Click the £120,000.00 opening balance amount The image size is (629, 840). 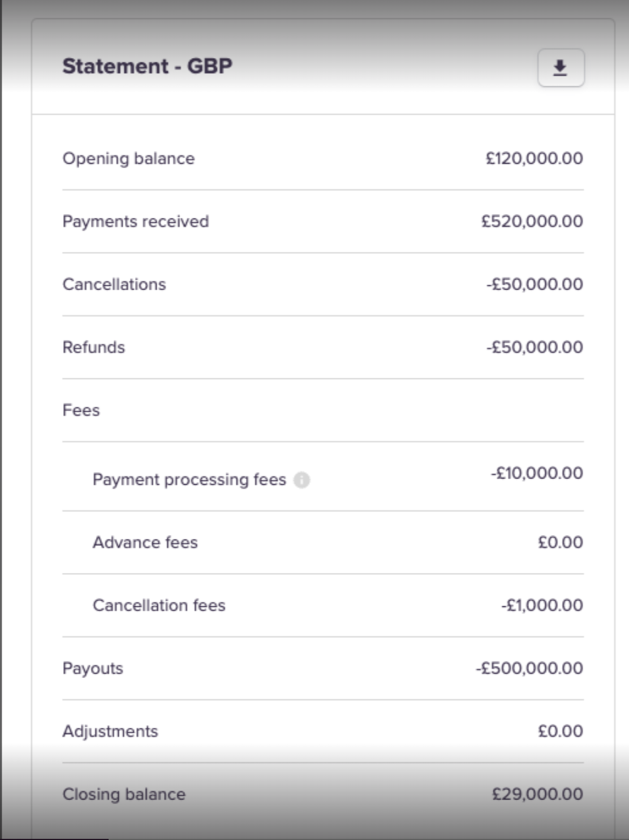point(534,158)
